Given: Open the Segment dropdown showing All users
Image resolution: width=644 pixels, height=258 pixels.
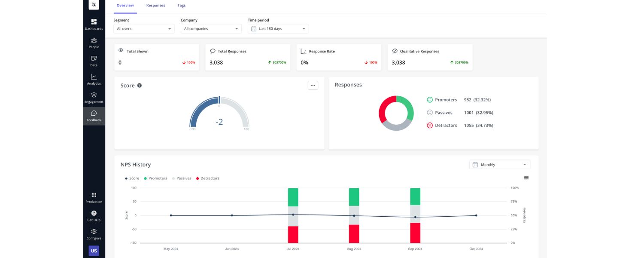Looking at the screenshot, I should click(144, 28).
